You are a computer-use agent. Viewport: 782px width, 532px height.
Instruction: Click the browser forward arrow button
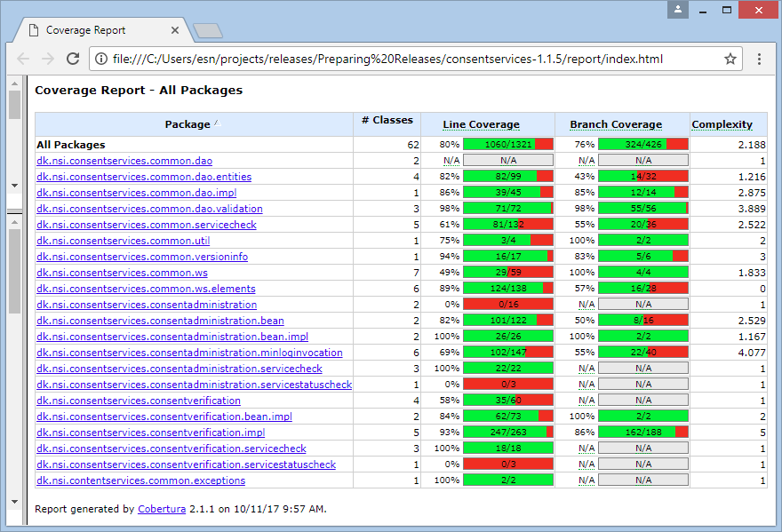48,60
